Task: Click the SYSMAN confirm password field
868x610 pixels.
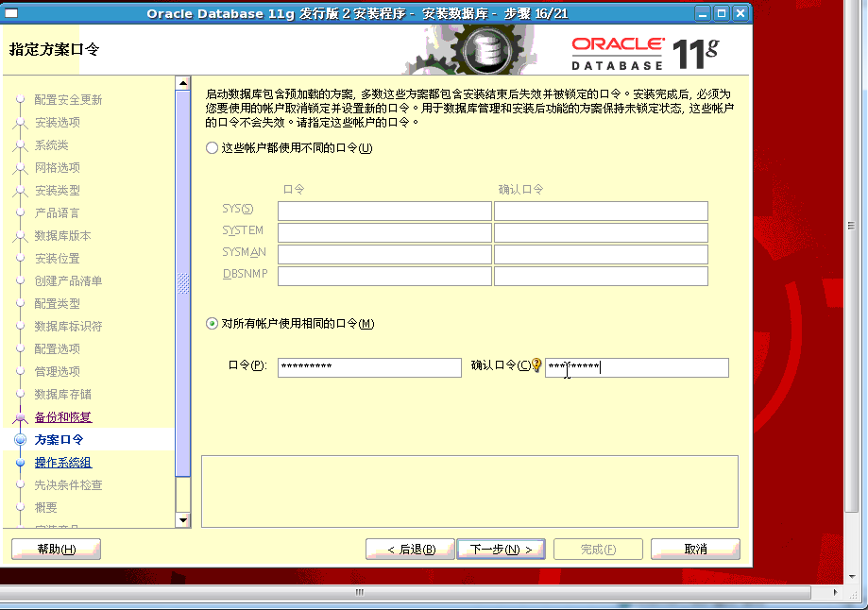Action: [x=601, y=254]
